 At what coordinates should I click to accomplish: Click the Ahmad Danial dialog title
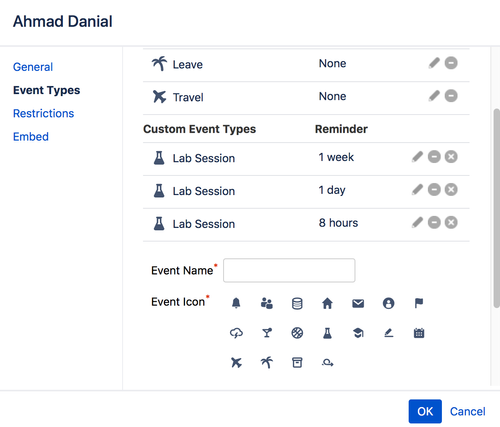click(x=63, y=21)
